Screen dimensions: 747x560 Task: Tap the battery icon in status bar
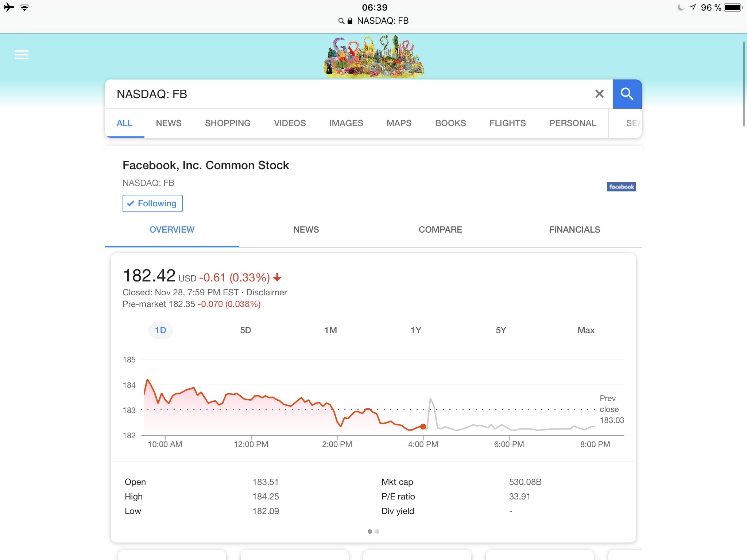733,8
